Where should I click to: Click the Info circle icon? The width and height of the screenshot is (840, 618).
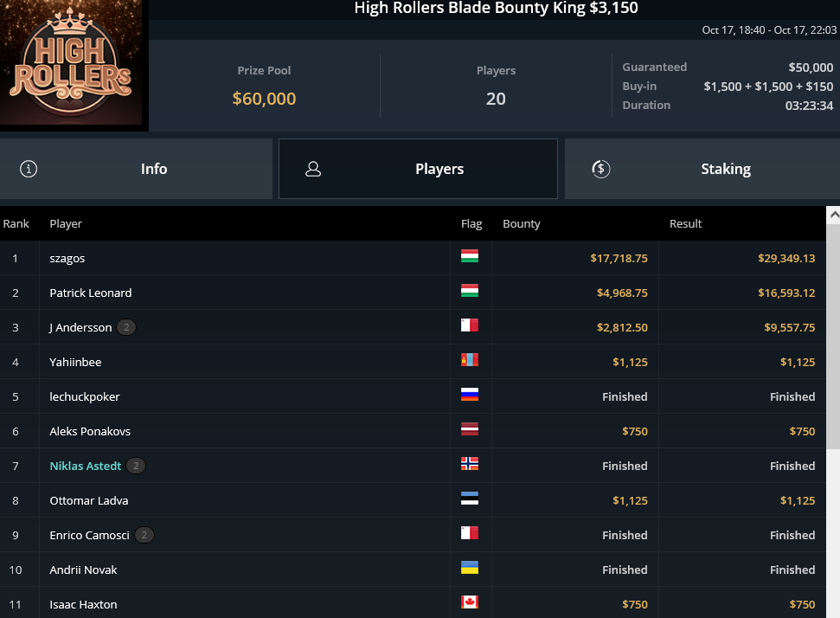29,169
